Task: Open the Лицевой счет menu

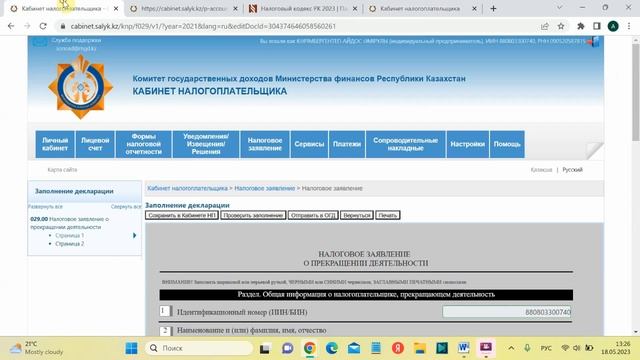Action: pos(95,144)
